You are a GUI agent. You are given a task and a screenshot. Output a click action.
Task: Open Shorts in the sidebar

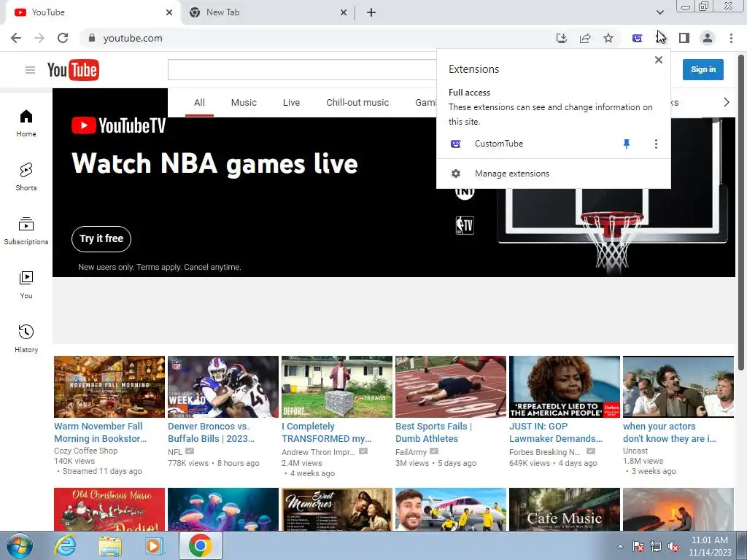click(26, 177)
